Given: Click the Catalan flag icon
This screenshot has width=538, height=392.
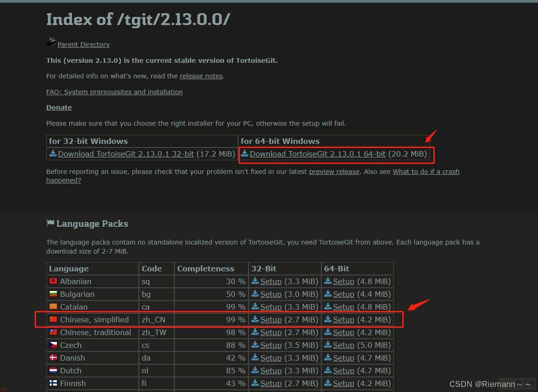Looking at the screenshot, I should pos(53,306).
